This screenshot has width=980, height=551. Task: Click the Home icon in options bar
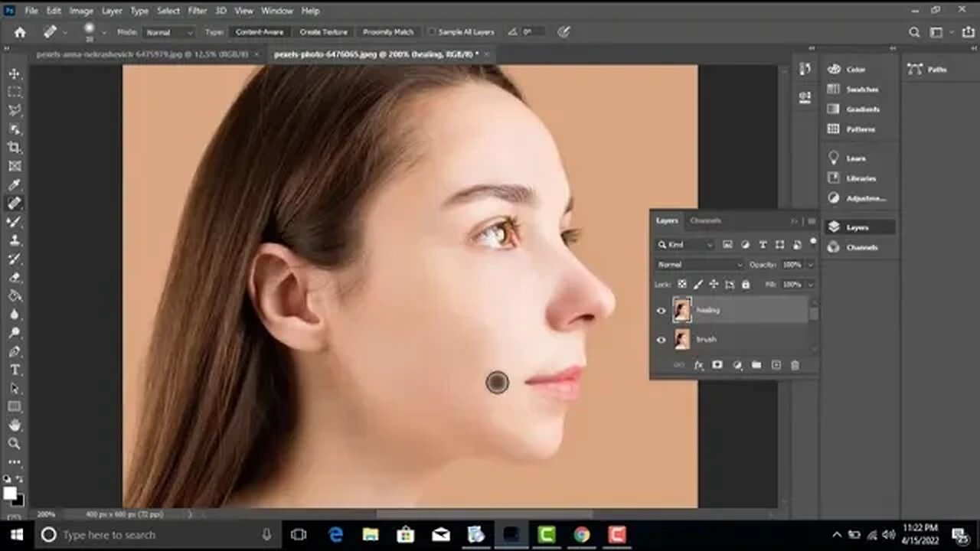click(x=20, y=32)
